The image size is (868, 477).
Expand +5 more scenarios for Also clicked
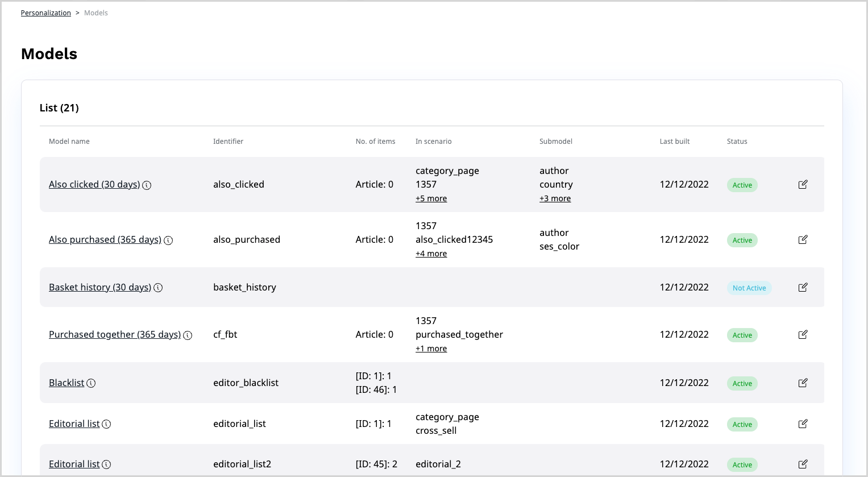pos(431,198)
